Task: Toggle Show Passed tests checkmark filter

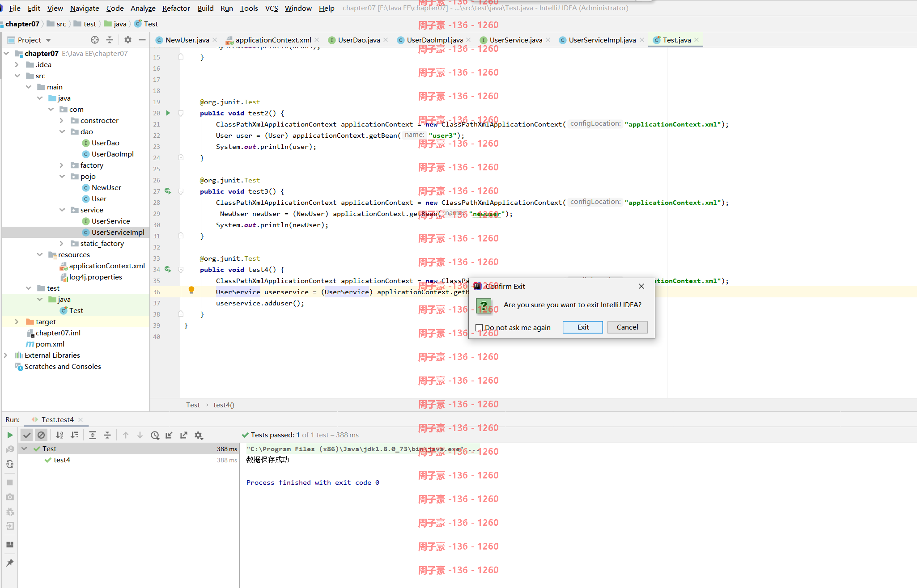Action: tap(27, 435)
